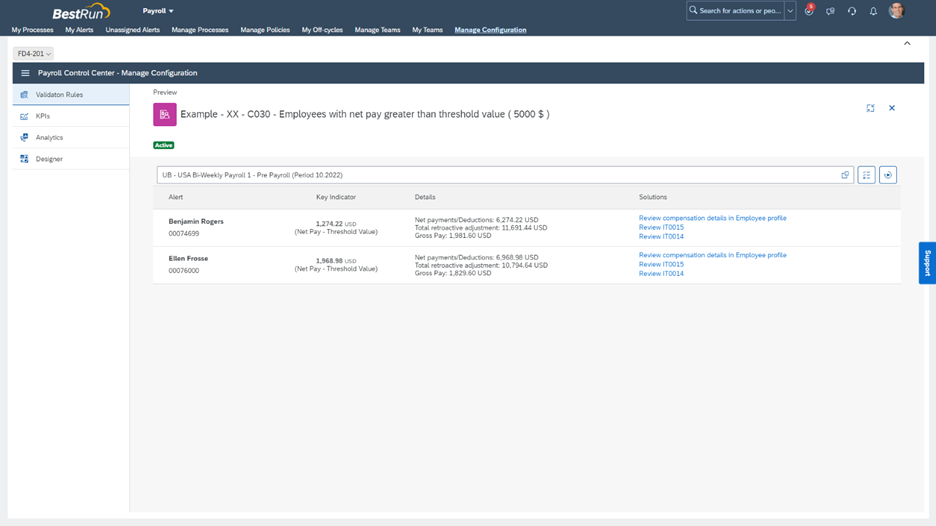This screenshot has width=936, height=526.
Task: Collapse the header with the up chevron
Action: coord(907,44)
